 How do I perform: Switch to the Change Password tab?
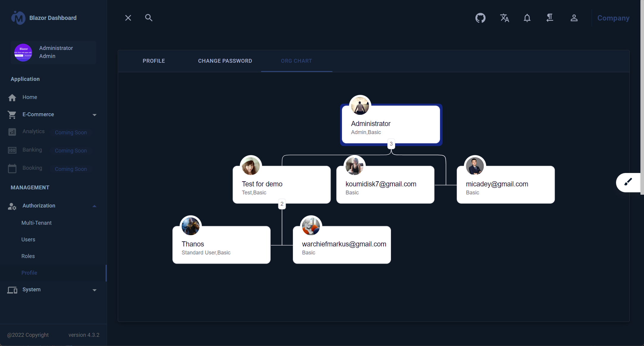click(x=225, y=61)
